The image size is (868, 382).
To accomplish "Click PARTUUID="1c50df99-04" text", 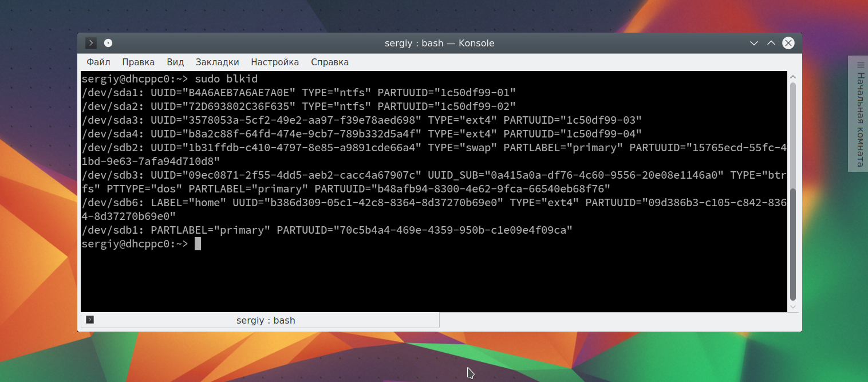I will point(573,134).
